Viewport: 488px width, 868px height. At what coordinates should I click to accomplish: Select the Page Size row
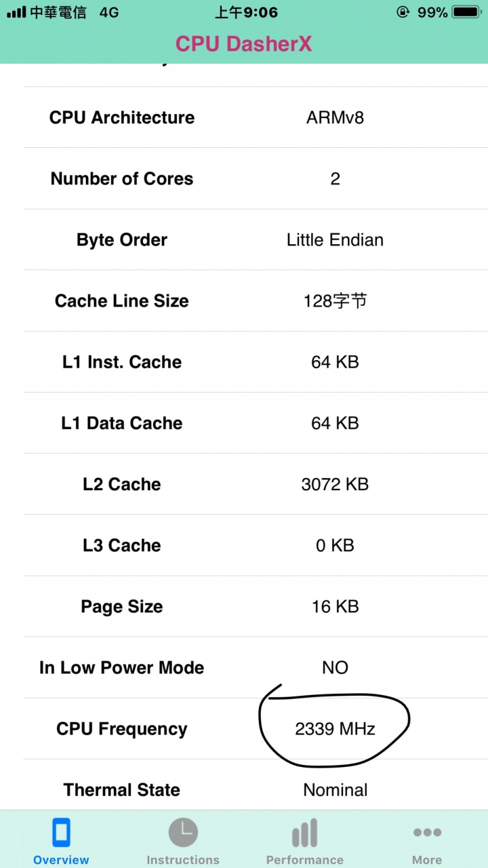244,606
